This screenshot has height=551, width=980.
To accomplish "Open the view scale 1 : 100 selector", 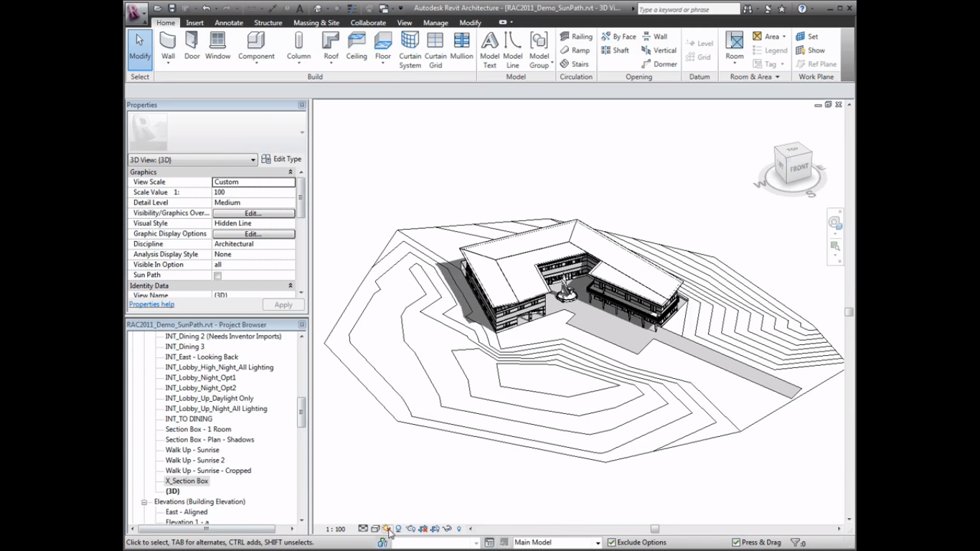I will pyautogui.click(x=336, y=529).
